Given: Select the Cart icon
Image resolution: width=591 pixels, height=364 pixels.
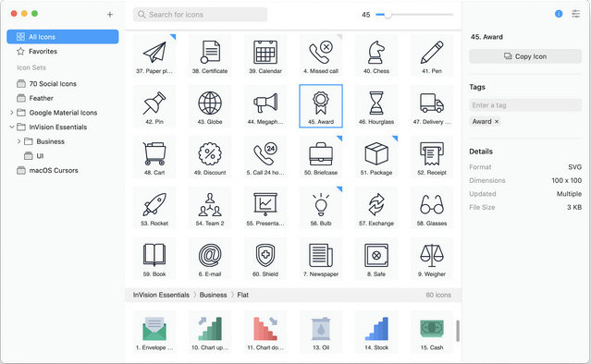Looking at the screenshot, I should 154,157.
